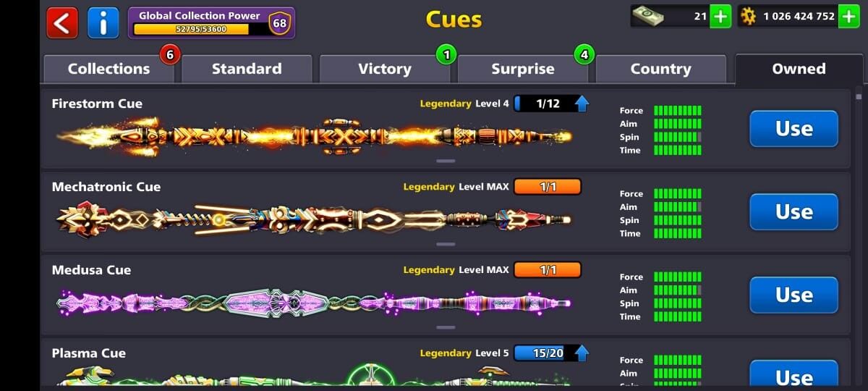The image size is (868, 391).
Task: Add cash with the green plus
Action: [720, 16]
